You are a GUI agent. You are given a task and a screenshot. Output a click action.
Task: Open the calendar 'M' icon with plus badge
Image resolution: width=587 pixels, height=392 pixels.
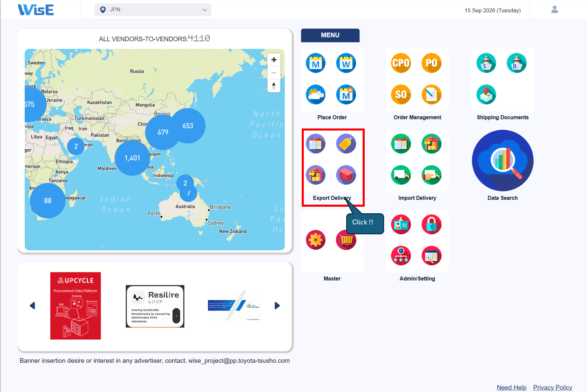346,94
